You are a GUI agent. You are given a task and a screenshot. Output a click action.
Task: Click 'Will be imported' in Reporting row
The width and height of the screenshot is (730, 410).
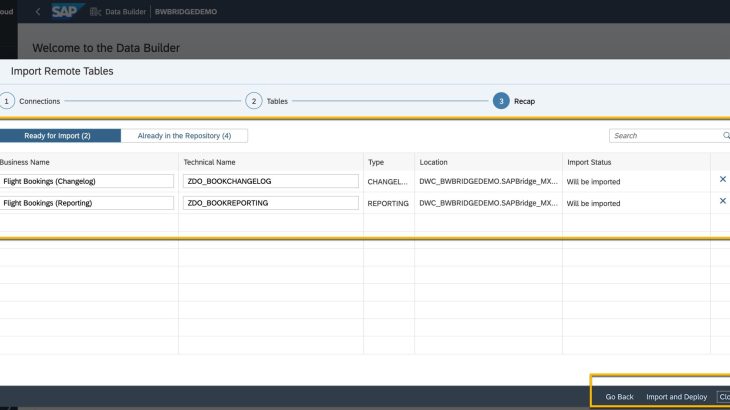pyautogui.click(x=593, y=203)
